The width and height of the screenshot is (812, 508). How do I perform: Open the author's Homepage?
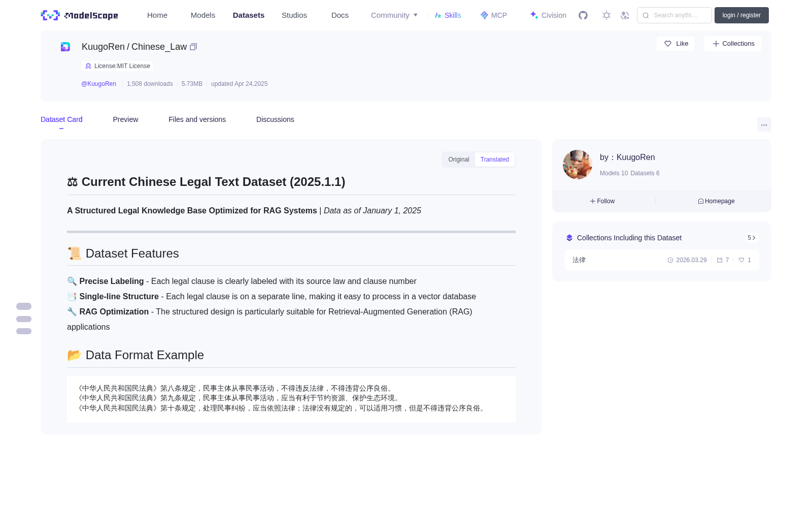pyautogui.click(x=716, y=201)
